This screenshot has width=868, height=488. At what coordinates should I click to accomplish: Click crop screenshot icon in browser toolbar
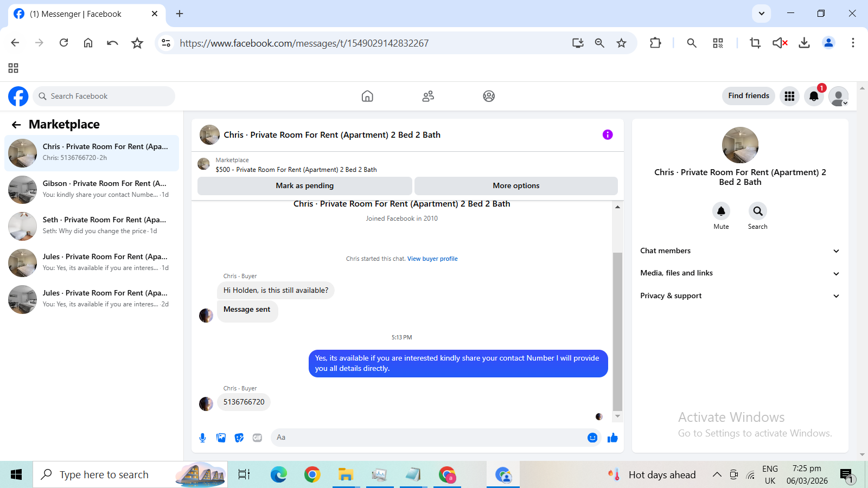click(x=755, y=43)
